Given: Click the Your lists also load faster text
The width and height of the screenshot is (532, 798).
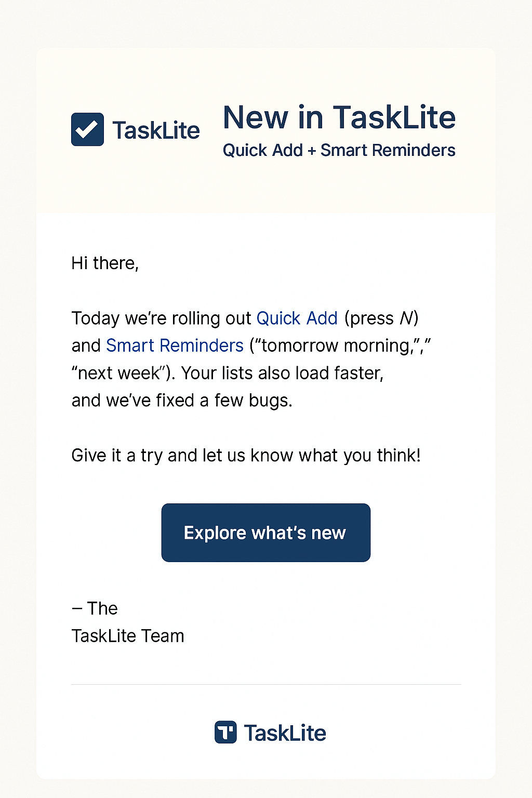Looking at the screenshot, I should click(282, 373).
